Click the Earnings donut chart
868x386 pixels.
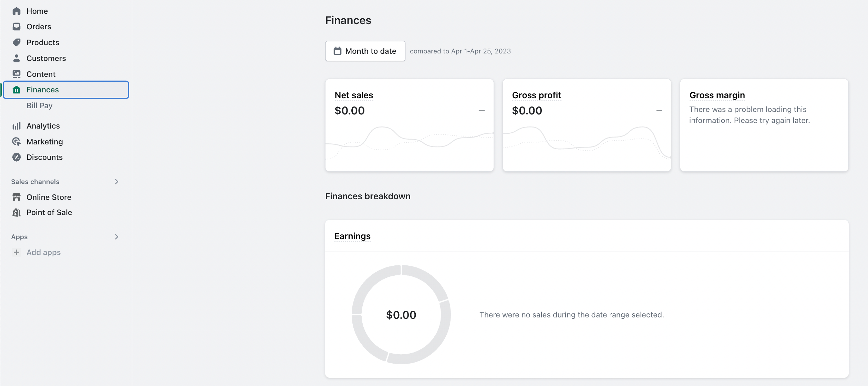point(401,315)
